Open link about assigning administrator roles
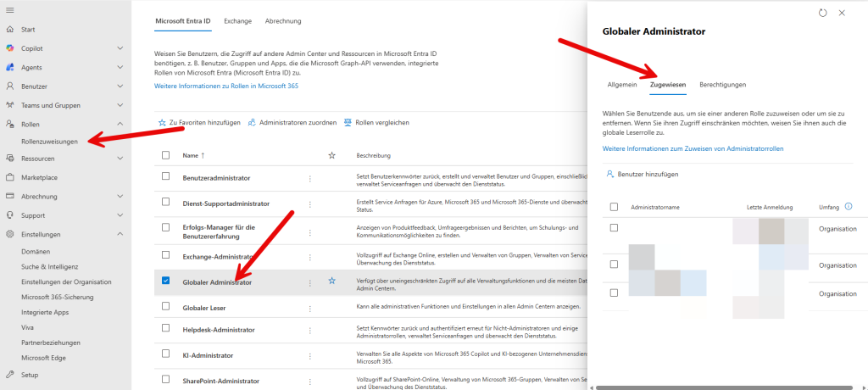868x390 pixels. (693, 148)
